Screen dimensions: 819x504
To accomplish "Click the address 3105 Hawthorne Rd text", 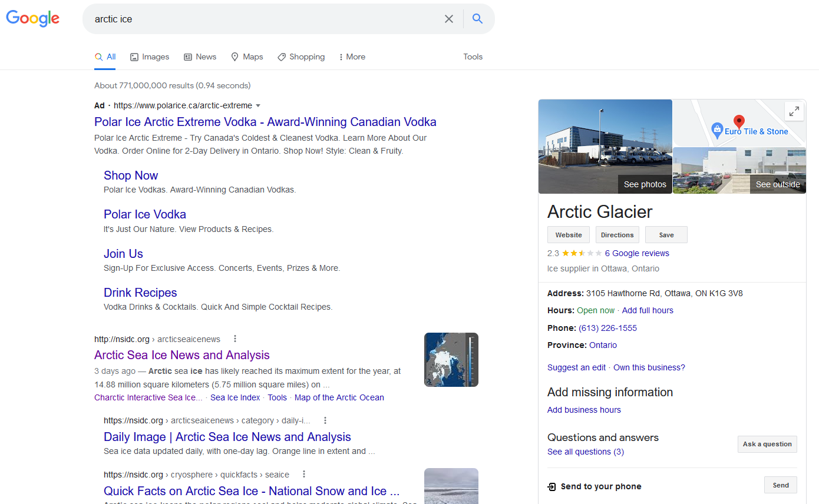I will pyautogui.click(x=664, y=293).
